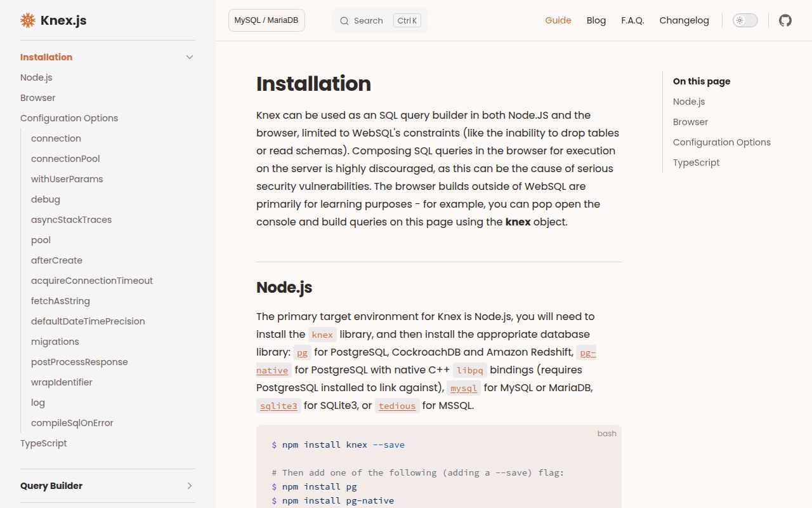Go to TypeScript in the left sidebar
Screen dimensions: 812x508
[x=44, y=443]
